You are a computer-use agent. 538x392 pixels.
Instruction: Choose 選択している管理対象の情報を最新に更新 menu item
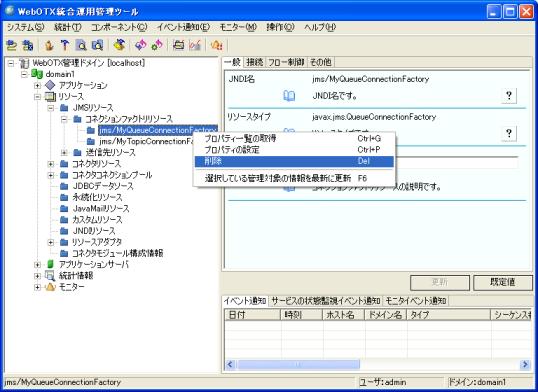point(294,178)
